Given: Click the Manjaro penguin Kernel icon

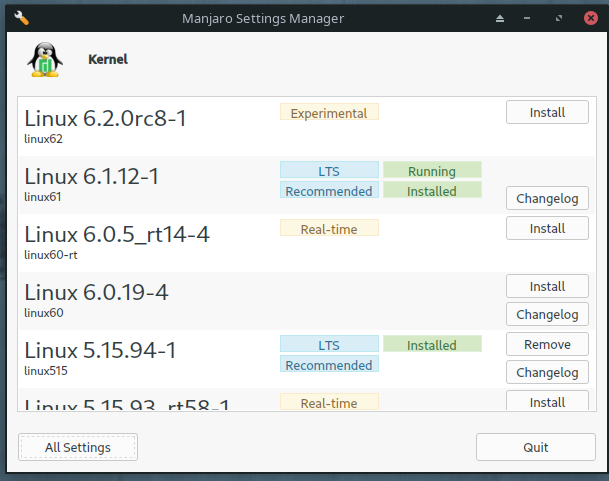Looking at the screenshot, I should click(x=43, y=61).
